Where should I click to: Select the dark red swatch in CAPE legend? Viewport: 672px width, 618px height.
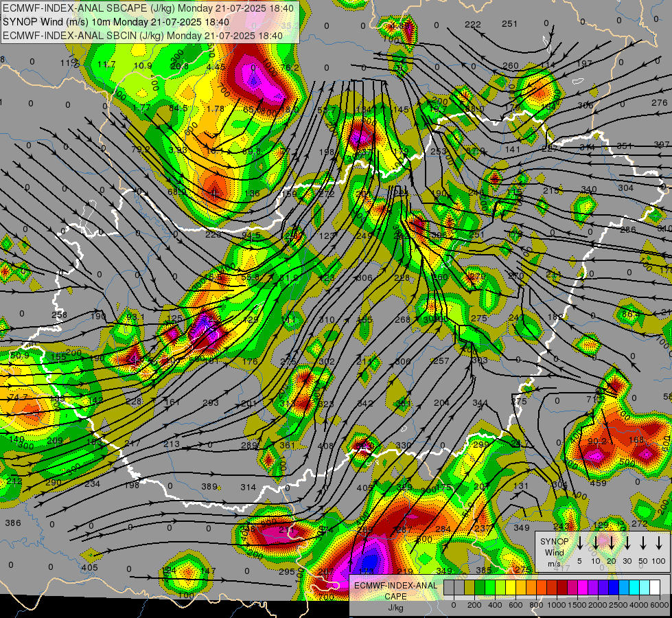pos(562,587)
